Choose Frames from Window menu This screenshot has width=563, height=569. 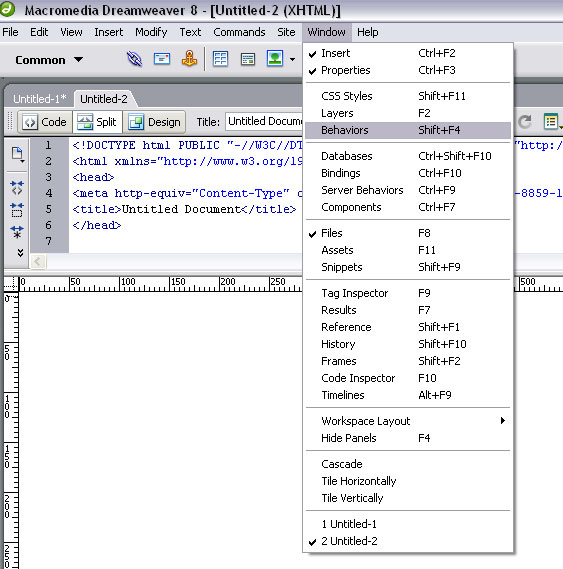click(x=408, y=361)
